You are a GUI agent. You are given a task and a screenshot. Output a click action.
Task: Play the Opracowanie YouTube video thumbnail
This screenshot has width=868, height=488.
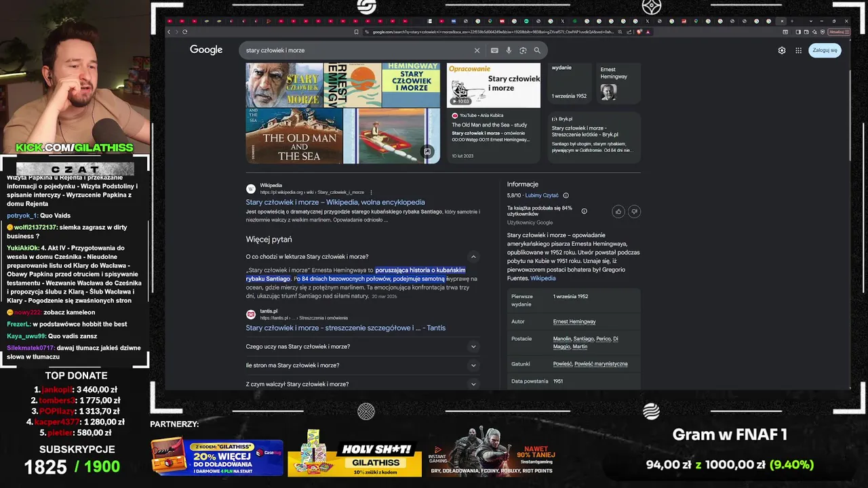[493, 85]
